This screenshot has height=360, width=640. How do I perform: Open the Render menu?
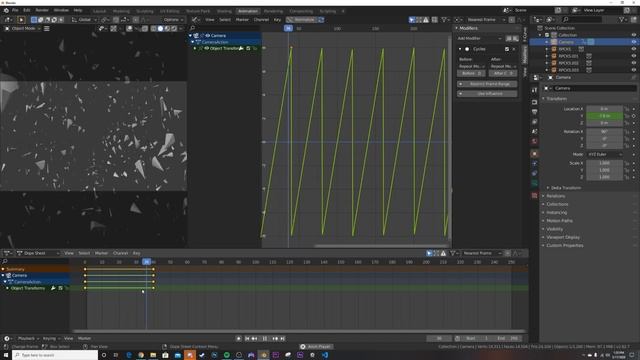point(42,10)
